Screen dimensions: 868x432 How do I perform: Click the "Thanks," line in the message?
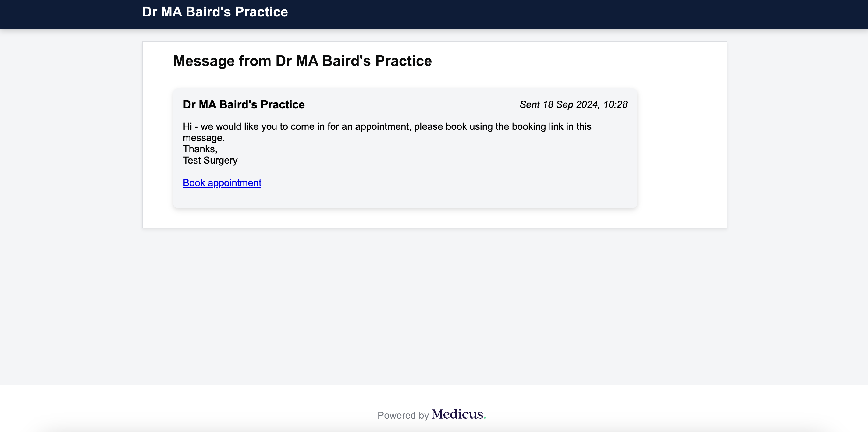coord(200,149)
